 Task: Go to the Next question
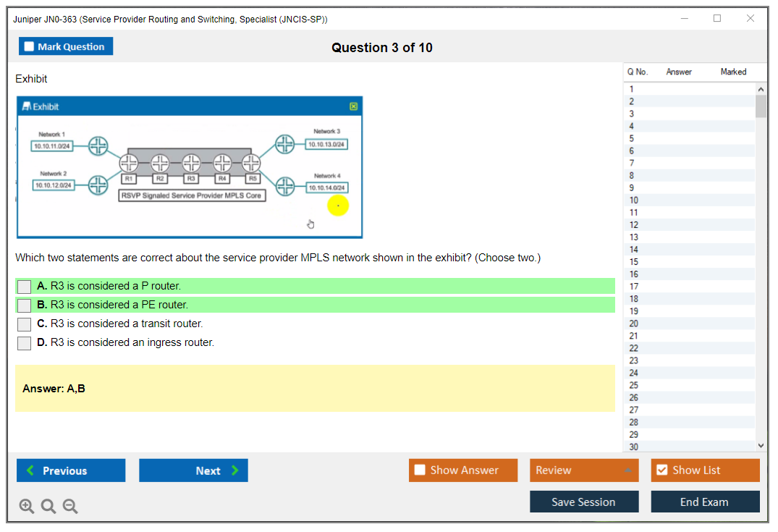point(193,470)
